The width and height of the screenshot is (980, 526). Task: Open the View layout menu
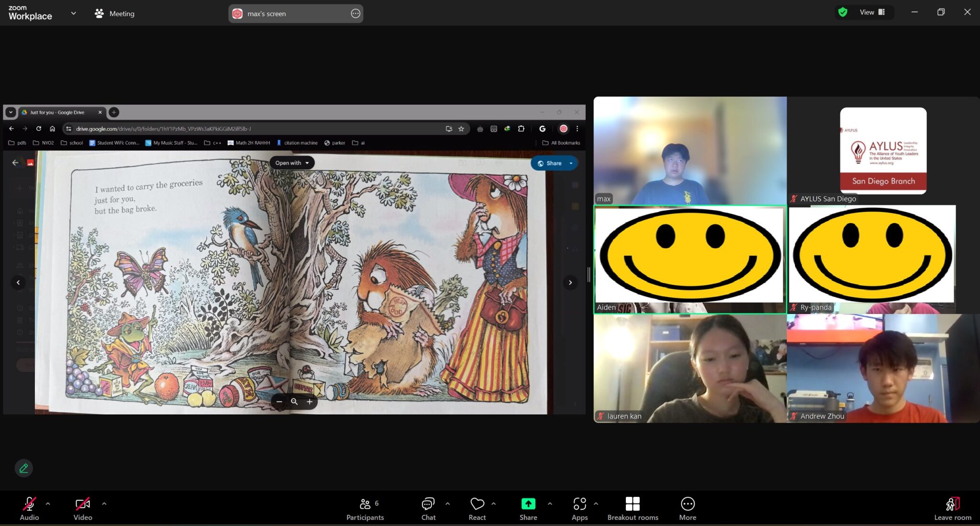click(x=872, y=12)
